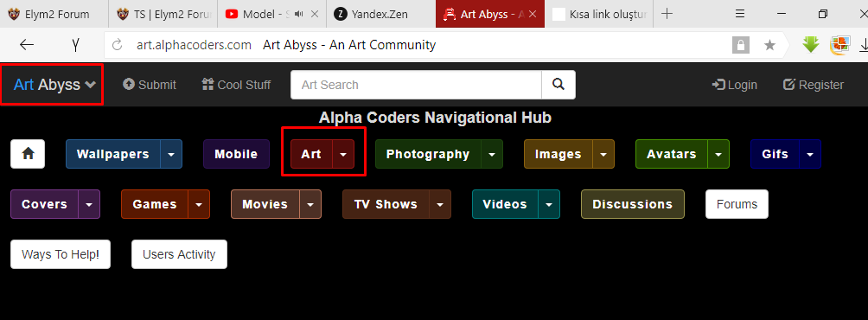Image resolution: width=868 pixels, height=320 pixels.
Task: Click the orange extension icon in toolbar
Action: [x=839, y=45]
